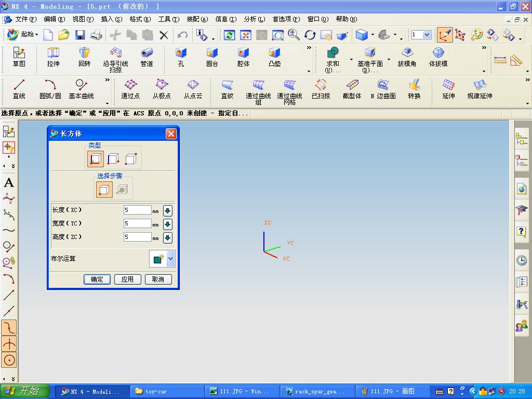This screenshot has height=399, width=532.
Task: Click the 开始 Start button
Action: click(25, 391)
